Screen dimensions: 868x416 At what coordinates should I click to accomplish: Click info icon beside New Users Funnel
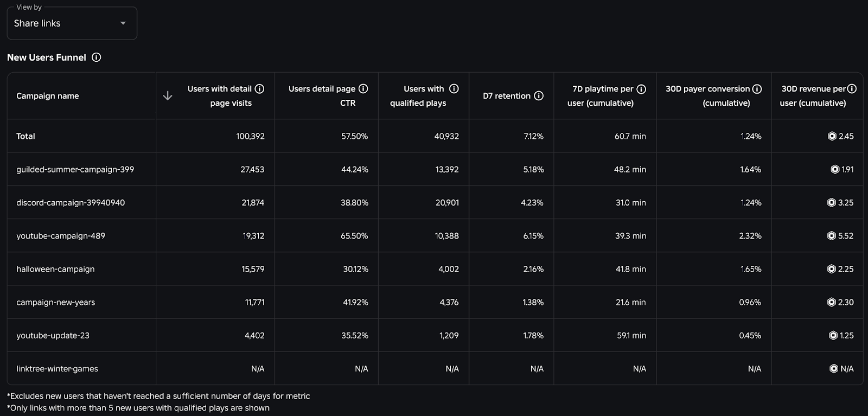97,57
